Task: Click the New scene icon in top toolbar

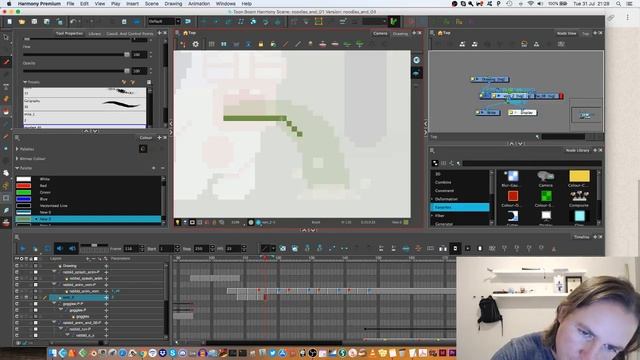Action: pyautogui.click(x=9, y=21)
